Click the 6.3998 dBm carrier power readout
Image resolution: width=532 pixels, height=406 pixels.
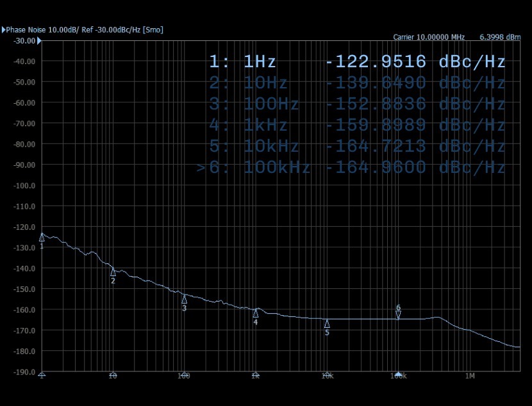click(500, 37)
